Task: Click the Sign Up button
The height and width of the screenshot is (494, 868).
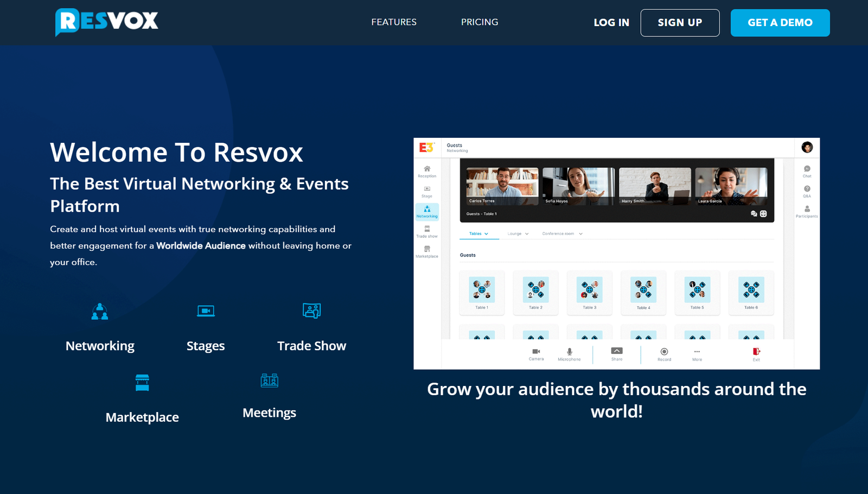Action: point(680,23)
